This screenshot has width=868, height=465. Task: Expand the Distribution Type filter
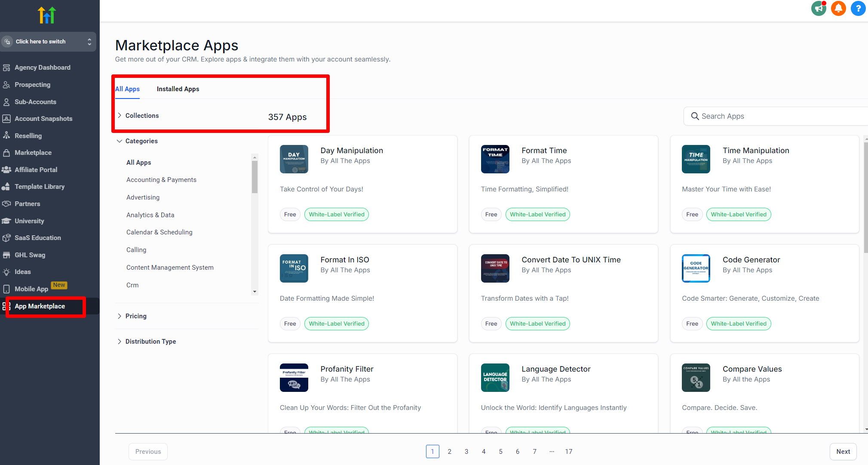click(150, 341)
